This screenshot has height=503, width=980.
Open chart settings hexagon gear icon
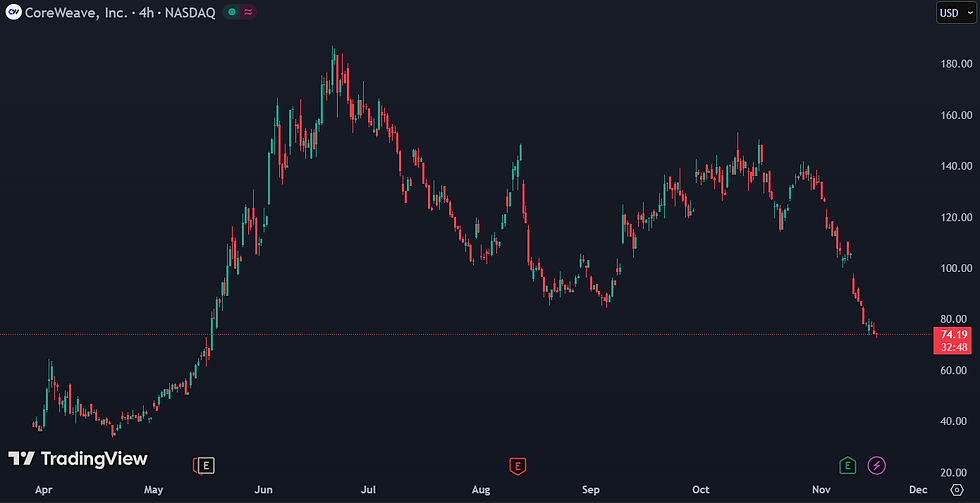(957, 489)
